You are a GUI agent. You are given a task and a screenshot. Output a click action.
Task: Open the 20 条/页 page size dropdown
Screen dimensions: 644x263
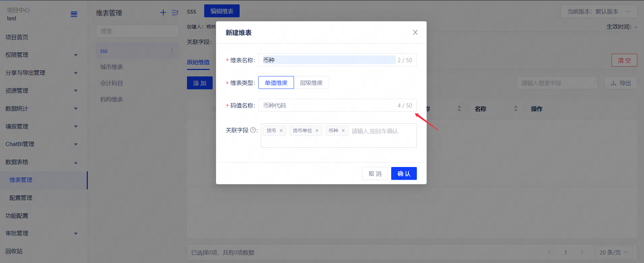click(613, 252)
